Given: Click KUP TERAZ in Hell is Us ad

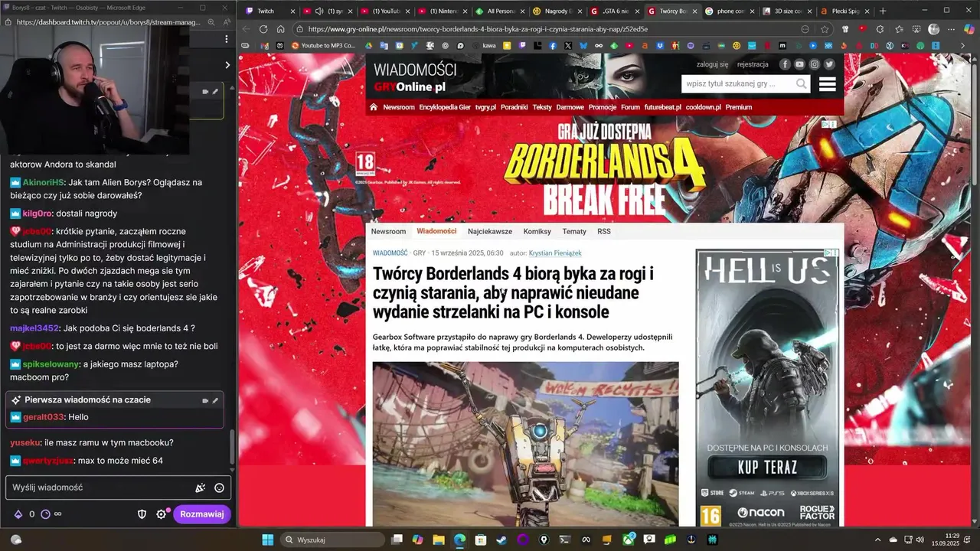Looking at the screenshot, I should coord(767,468).
